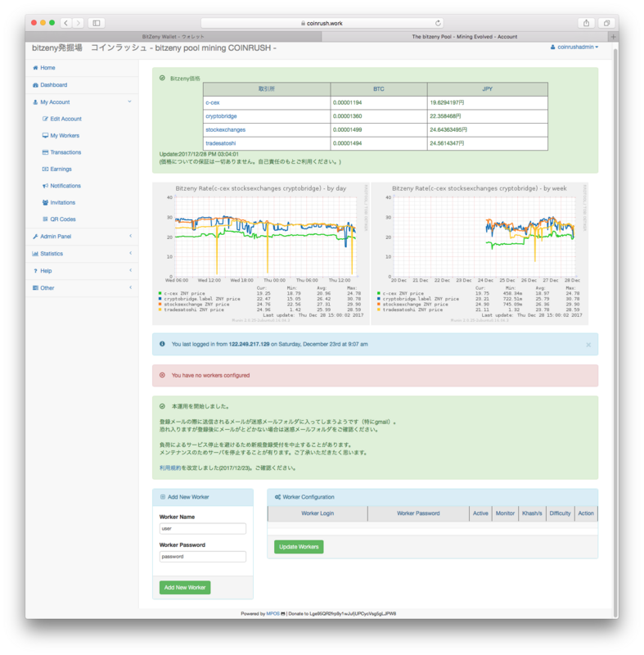Click the Safari share icon
The width and height of the screenshot is (644, 655).
[587, 23]
